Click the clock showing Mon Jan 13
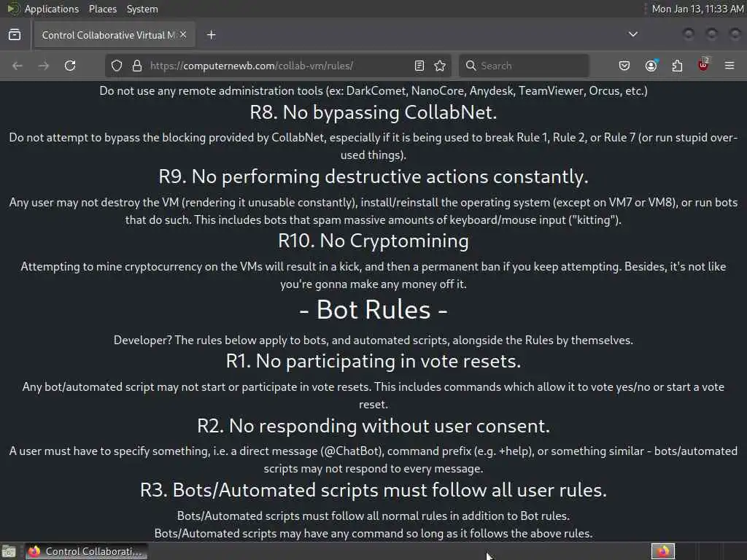 pos(697,9)
